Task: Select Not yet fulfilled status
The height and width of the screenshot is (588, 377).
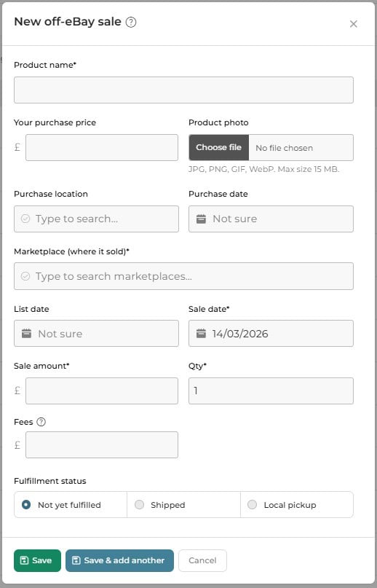Action: [x=71, y=505]
